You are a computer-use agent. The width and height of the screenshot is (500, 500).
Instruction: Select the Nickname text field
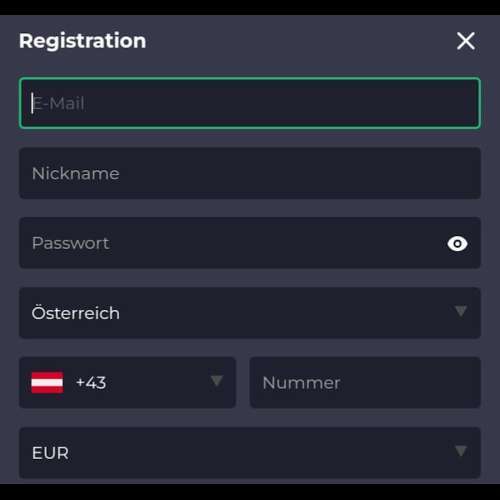[x=250, y=173]
